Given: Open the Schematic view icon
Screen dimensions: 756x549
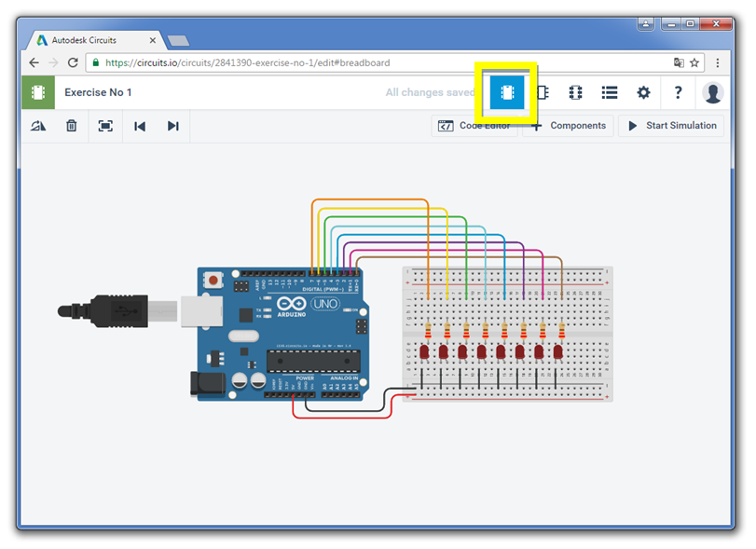Looking at the screenshot, I should point(543,92).
